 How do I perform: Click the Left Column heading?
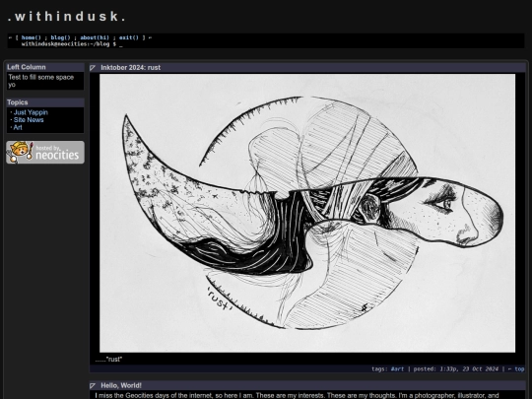point(27,67)
